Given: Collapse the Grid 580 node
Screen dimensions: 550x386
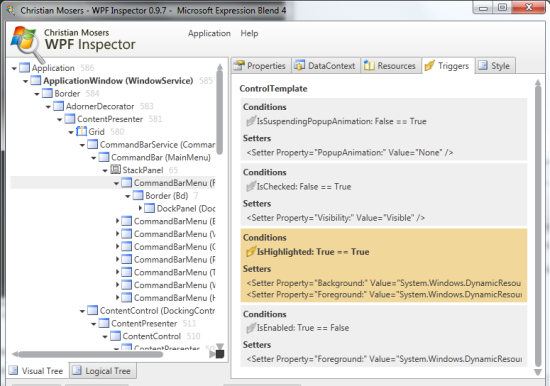Looking at the screenshot, I should tap(71, 132).
